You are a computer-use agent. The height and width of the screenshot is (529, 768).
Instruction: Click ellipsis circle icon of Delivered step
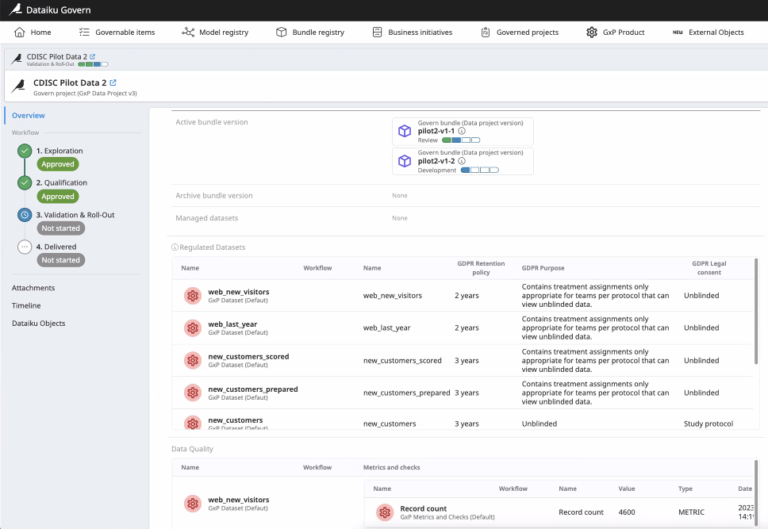(24, 247)
